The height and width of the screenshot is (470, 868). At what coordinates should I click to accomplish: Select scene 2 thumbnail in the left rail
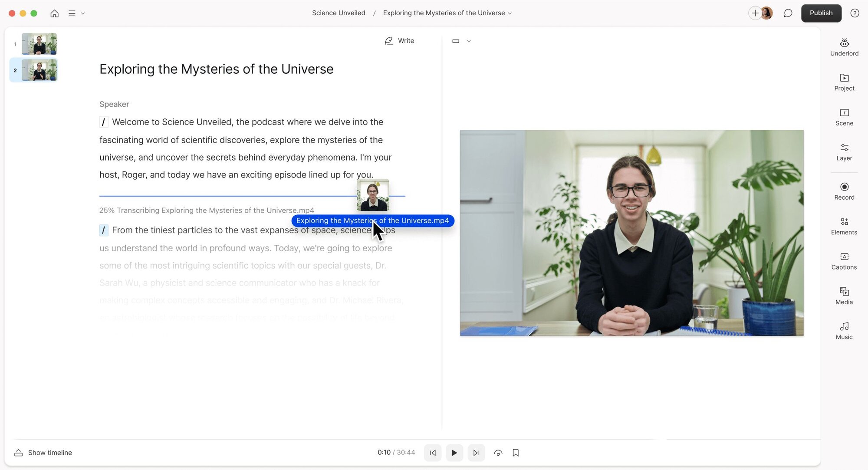click(x=39, y=70)
